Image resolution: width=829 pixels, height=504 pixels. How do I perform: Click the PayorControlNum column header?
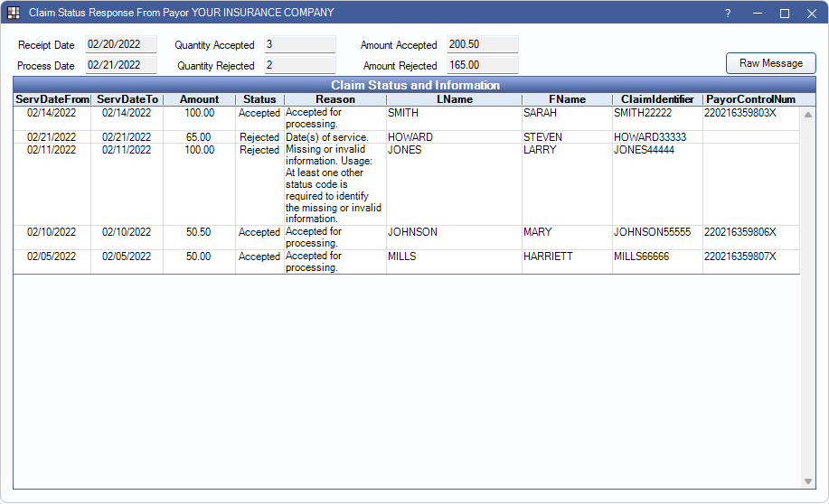point(750,99)
